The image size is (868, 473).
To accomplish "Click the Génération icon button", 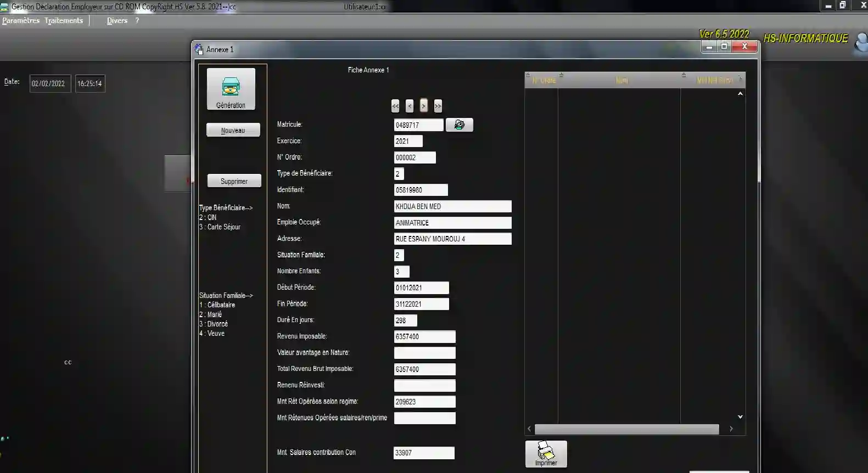I will click(231, 89).
